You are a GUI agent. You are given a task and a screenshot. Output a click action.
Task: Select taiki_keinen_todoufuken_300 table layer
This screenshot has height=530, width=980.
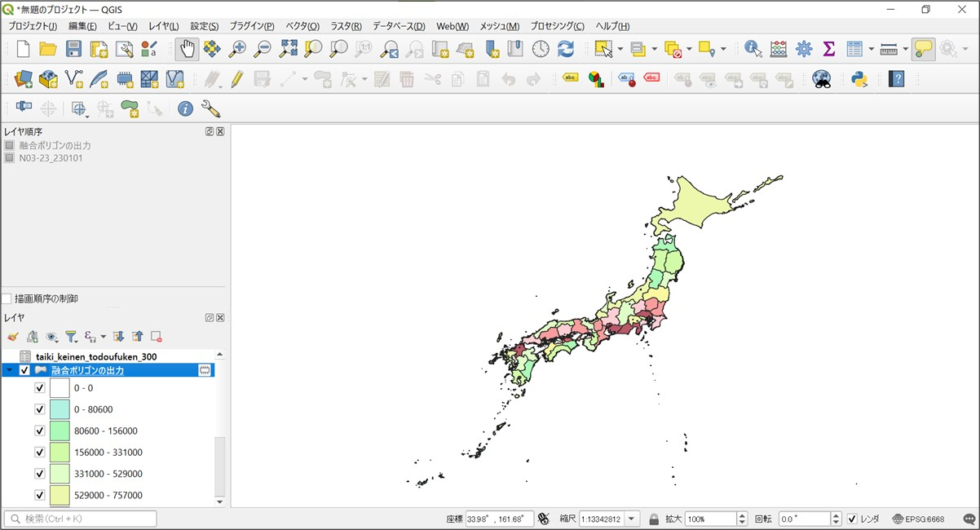(96, 356)
